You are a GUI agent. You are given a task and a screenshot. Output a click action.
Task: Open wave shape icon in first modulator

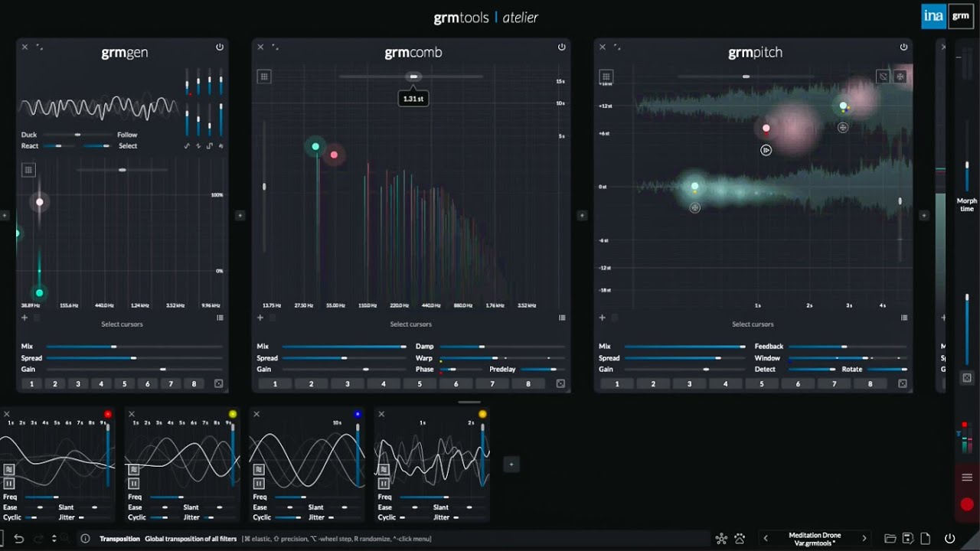click(x=8, y=469)
